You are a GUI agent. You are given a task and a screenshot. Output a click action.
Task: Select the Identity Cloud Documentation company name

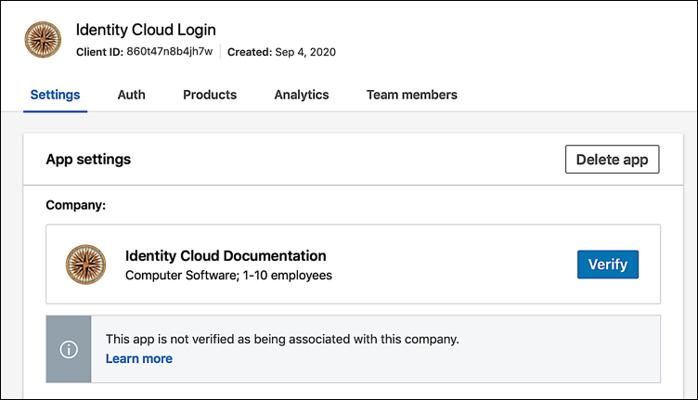[x=225, y=256]
